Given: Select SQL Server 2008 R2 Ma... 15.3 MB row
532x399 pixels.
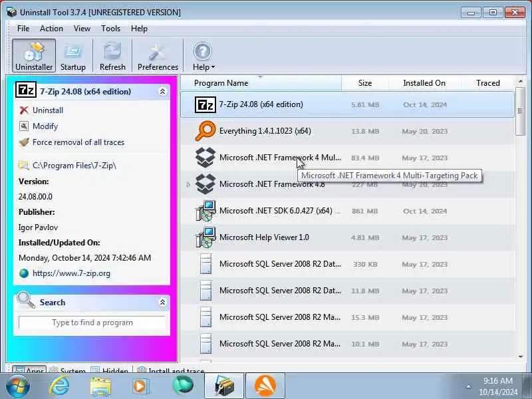Looking at the screenshot, I should point(347,317).
